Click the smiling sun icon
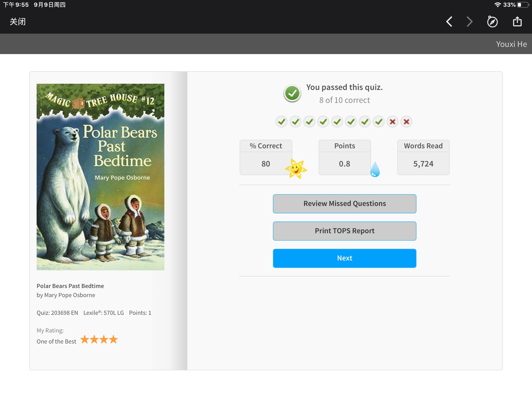This screenshot has width=532, height=399. [296, 168]
